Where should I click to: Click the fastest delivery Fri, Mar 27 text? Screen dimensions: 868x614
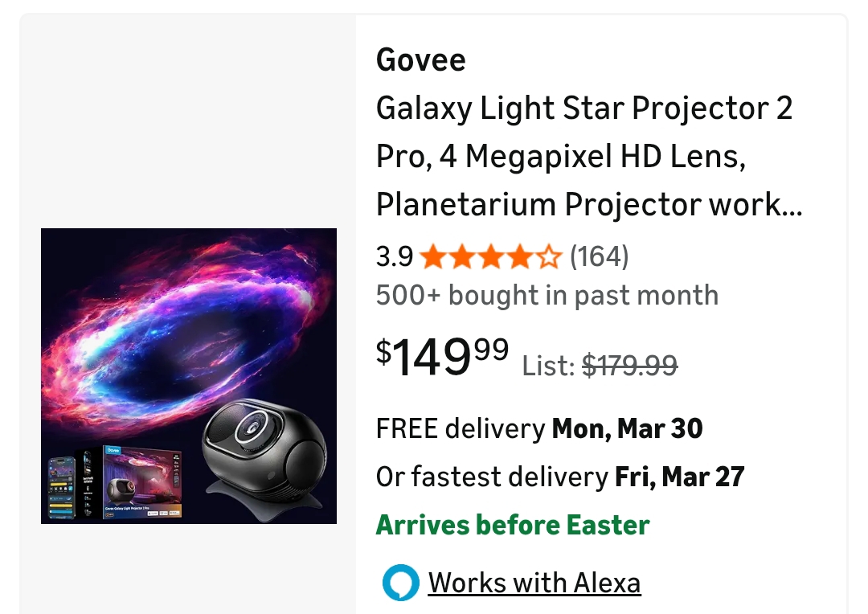(560, 477)
